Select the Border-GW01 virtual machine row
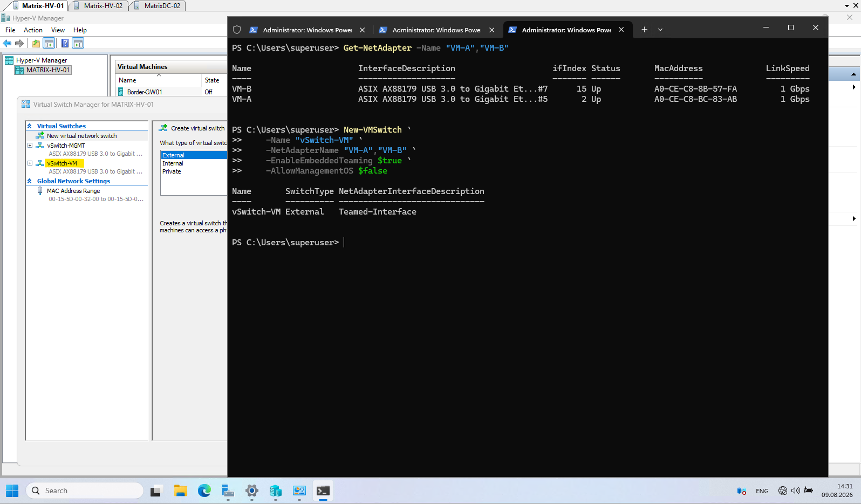 (x=172, y=92)
